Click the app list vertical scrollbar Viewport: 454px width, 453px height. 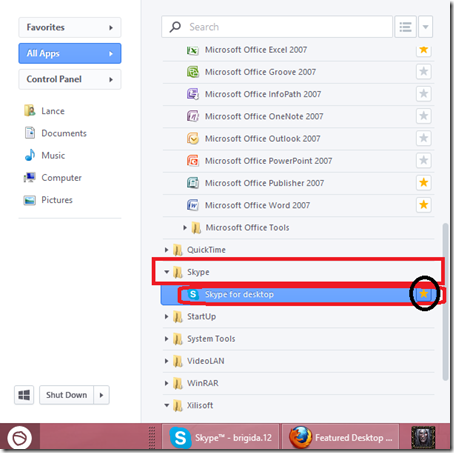point(445,302)
